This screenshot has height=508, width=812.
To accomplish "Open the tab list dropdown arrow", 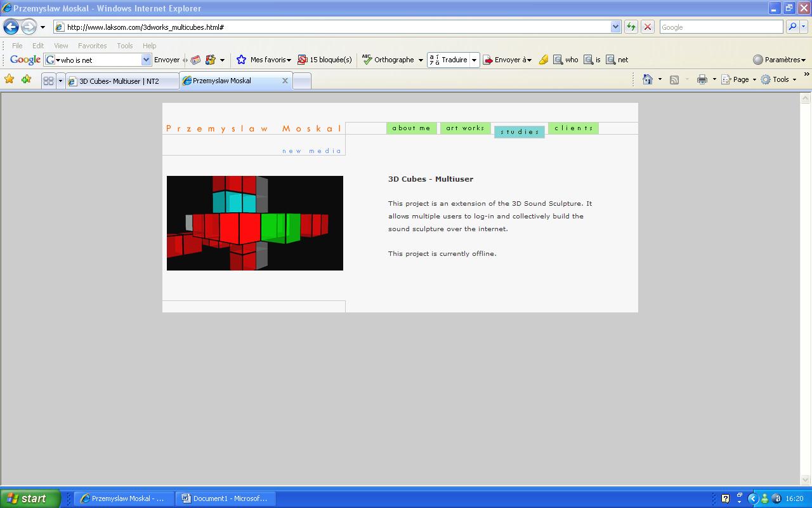I will tap(60, 81).
